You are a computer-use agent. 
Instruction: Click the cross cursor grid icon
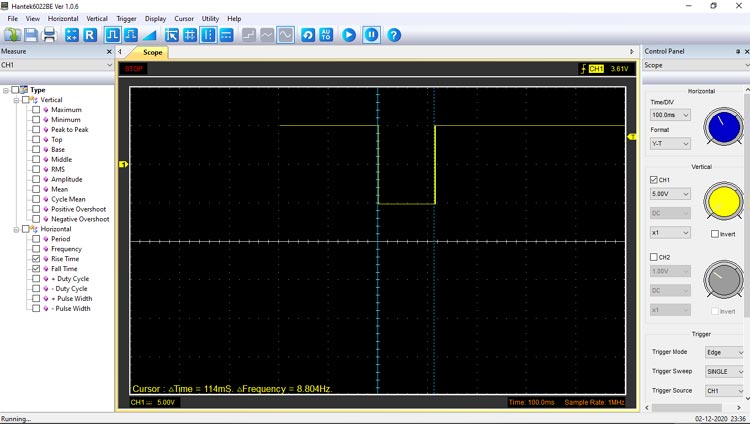tap(190, 35)
